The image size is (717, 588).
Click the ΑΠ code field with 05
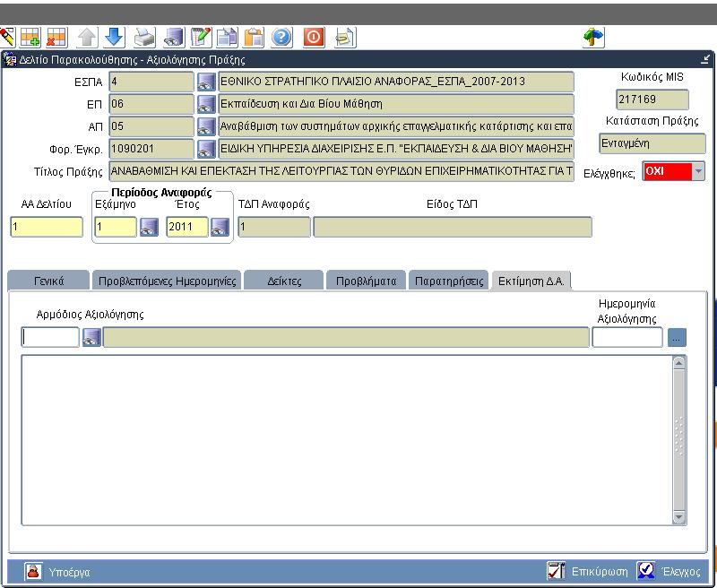pos(151,126)
